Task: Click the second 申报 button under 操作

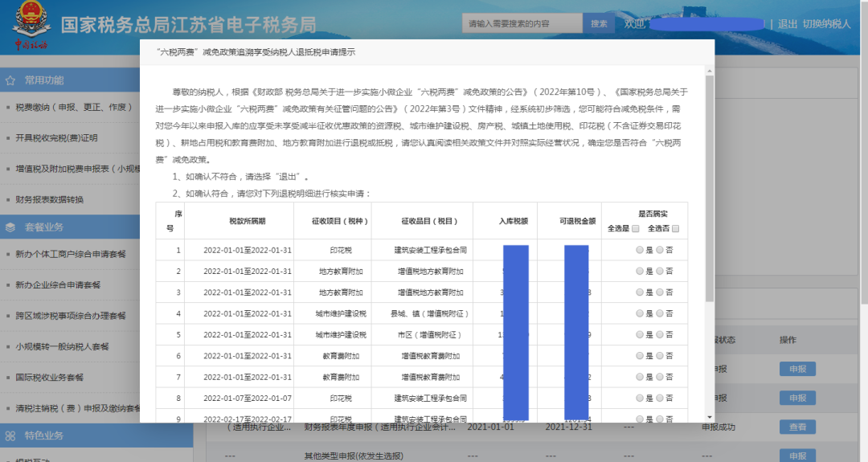Action: point(798,398)
